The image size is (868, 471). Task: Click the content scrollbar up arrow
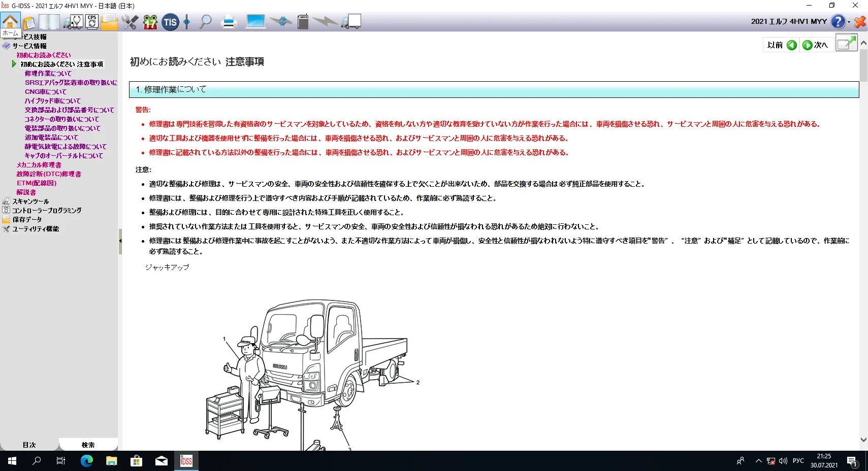point(863,44)
